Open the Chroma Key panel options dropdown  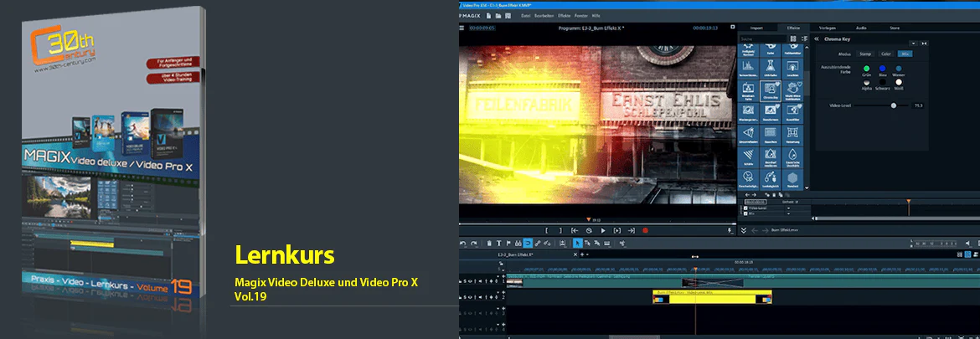(913, 44)
